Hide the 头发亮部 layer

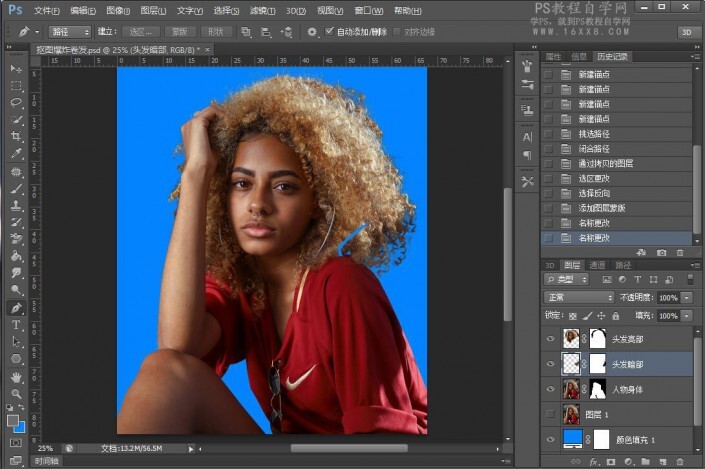tap(551, 339)
